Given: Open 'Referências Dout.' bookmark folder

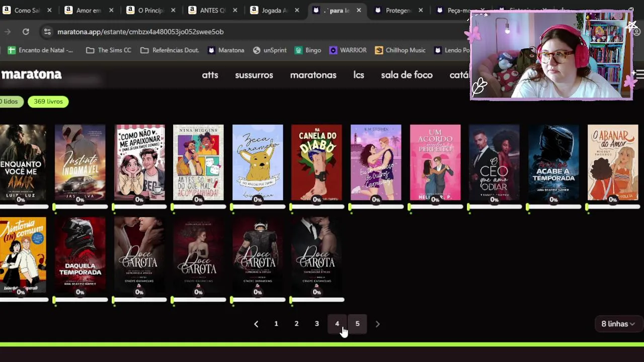Looking at the screenshot, I should point(170,50).
